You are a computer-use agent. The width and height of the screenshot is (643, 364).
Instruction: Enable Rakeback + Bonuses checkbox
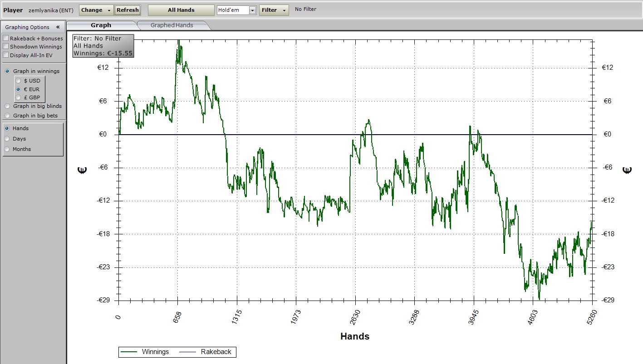point(6,39)
